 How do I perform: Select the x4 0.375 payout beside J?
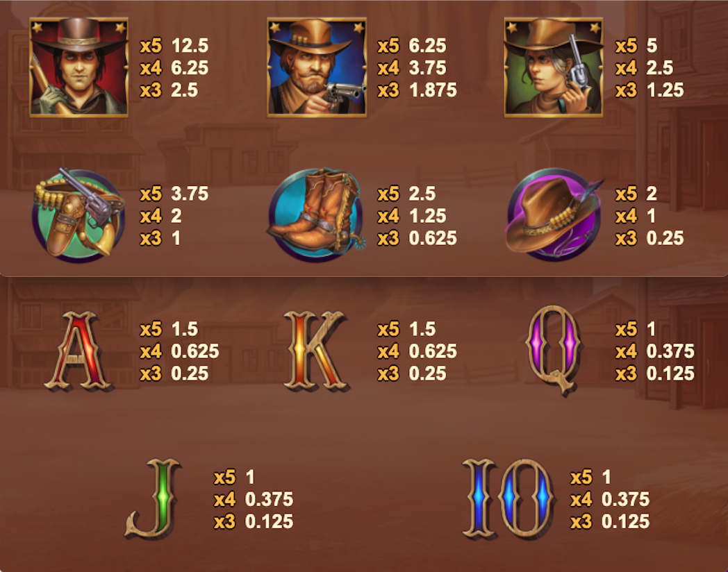254,499
